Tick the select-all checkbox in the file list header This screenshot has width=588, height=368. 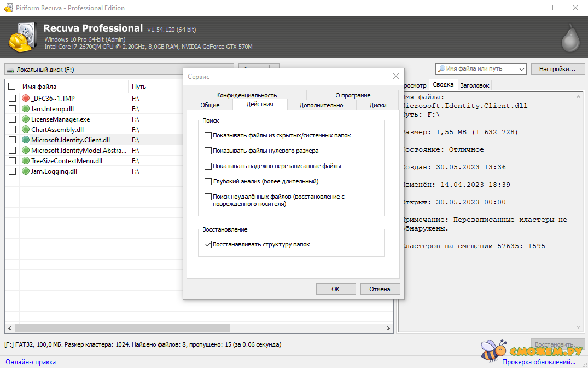[x=12, y=87]
